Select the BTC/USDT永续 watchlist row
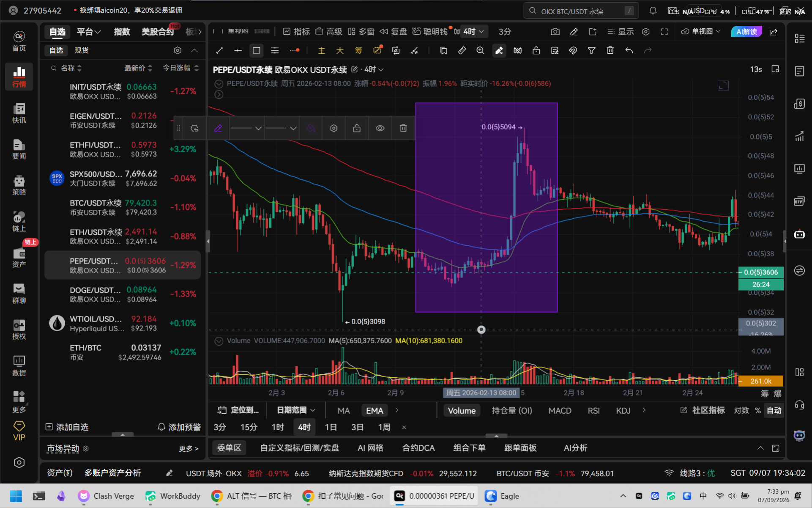The width and height of the screenshot is (812, 508). tap(123, 207)
